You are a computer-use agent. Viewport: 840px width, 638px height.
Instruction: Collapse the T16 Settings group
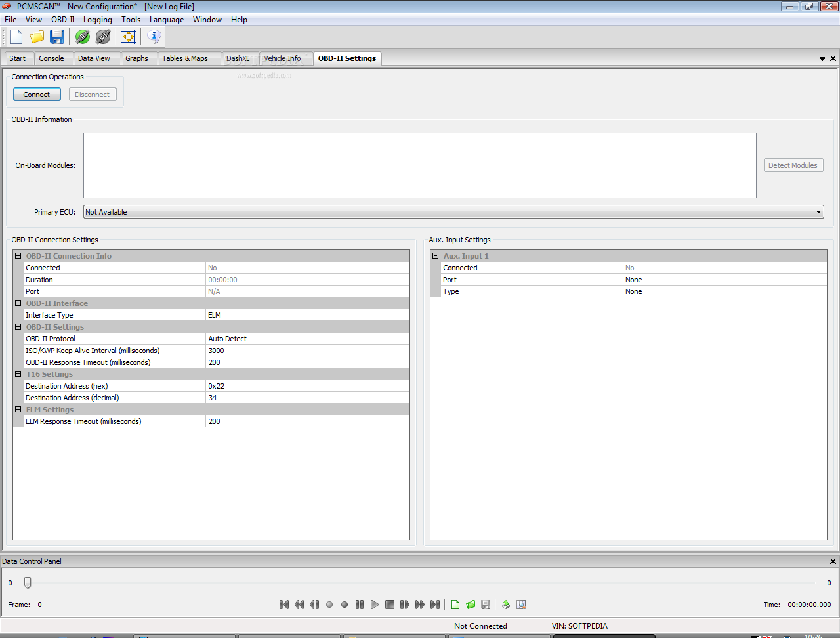[x=18, y=374]
